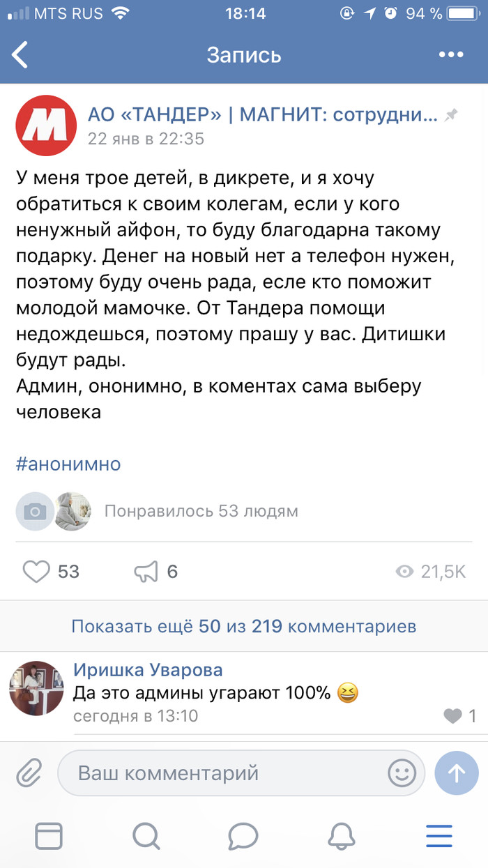Show 50 more of 219 comments
Screen dimensions: 488x868
click(x=243, y=626)
